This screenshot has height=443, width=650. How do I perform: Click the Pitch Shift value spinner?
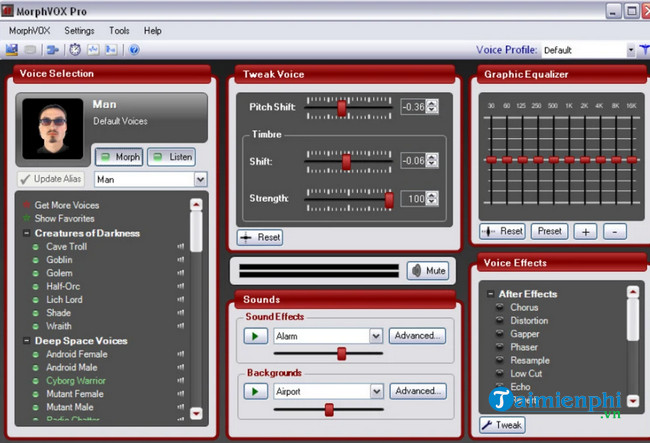(x=432, y=107)
